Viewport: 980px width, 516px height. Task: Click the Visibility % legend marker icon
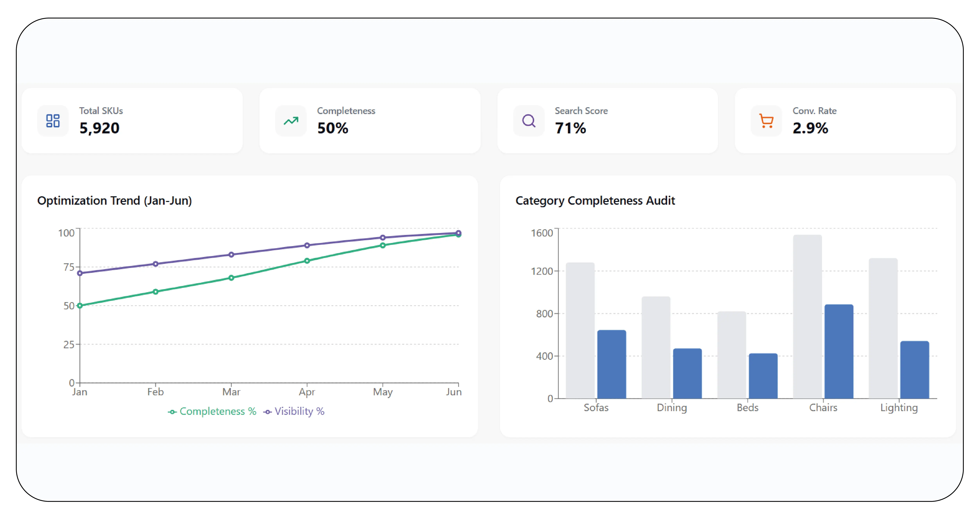[x=267, y=412]
